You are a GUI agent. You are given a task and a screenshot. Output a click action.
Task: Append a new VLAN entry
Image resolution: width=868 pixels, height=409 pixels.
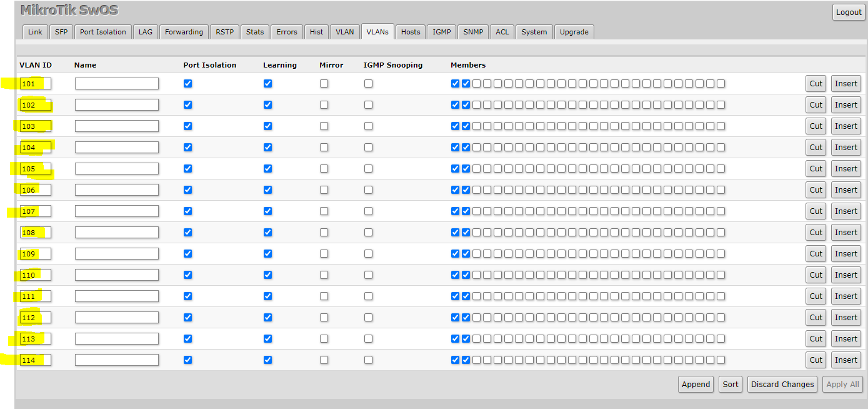click(696, 385)
